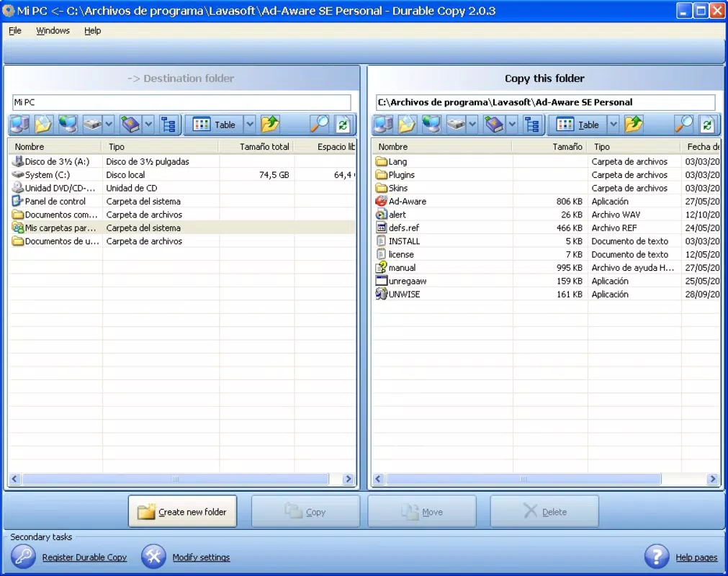Viewport: 728px width, 576px height.
Task: Click magnifier search icon in destination toolbar
Action: pos(320,125)
